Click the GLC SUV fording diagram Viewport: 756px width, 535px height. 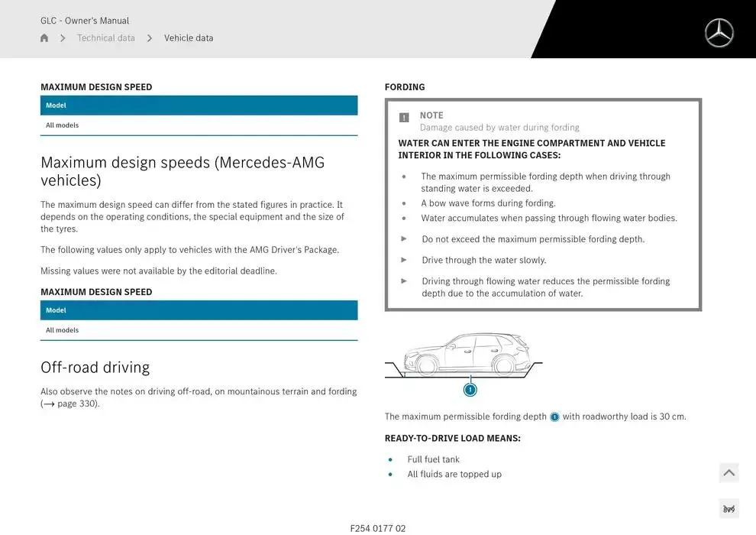pyautogui.click(x=464, y=356)
